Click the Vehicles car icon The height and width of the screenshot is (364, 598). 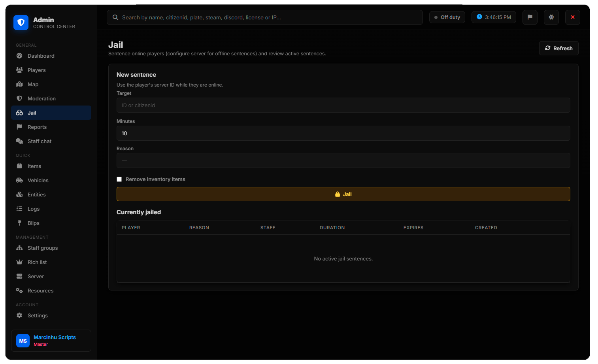pos(19,180)
